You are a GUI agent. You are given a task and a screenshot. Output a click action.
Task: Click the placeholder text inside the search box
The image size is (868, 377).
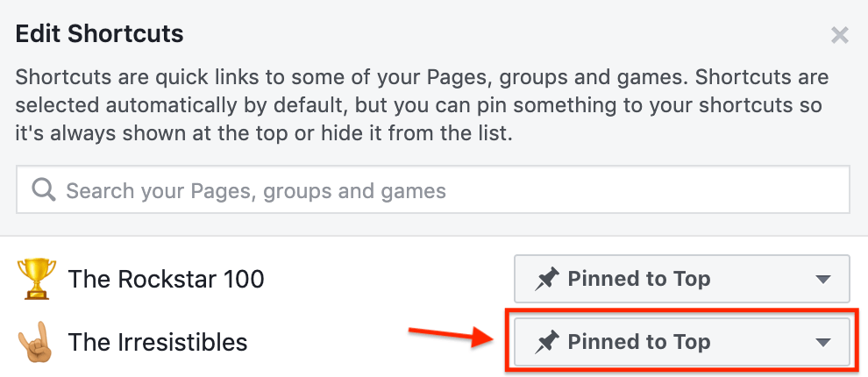[256, 191]
